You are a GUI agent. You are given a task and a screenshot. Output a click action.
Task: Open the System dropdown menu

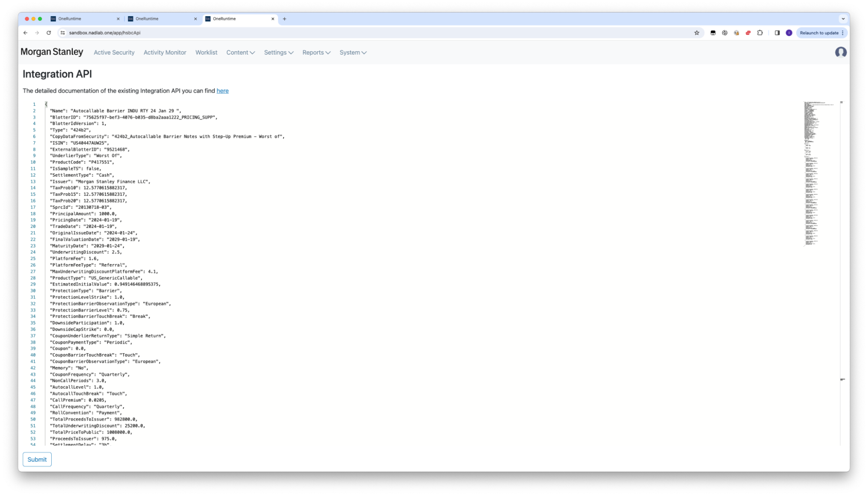click(353, 53)
